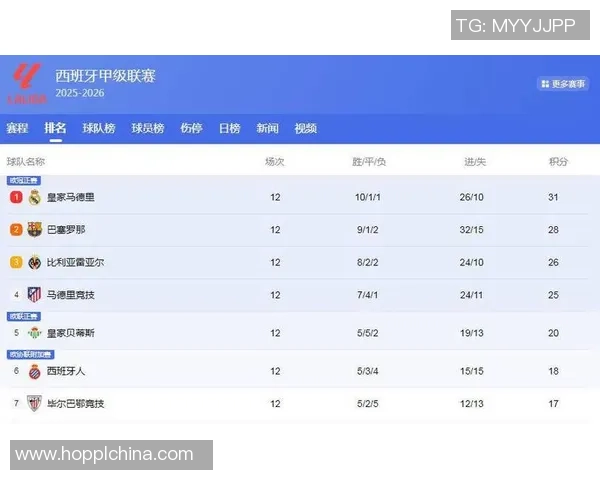Click the 欧冠正赛 qualification tag
The image size is (600, 480).
pyautogui.click(x=24, y=180)
